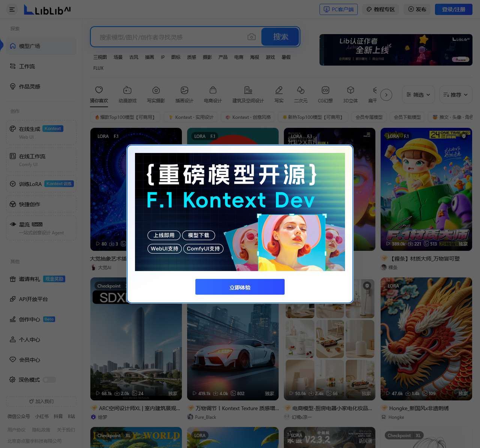Select the CG幻想 category icon
The height and width of the screenshot is (448, 480).
pos(325,94)
